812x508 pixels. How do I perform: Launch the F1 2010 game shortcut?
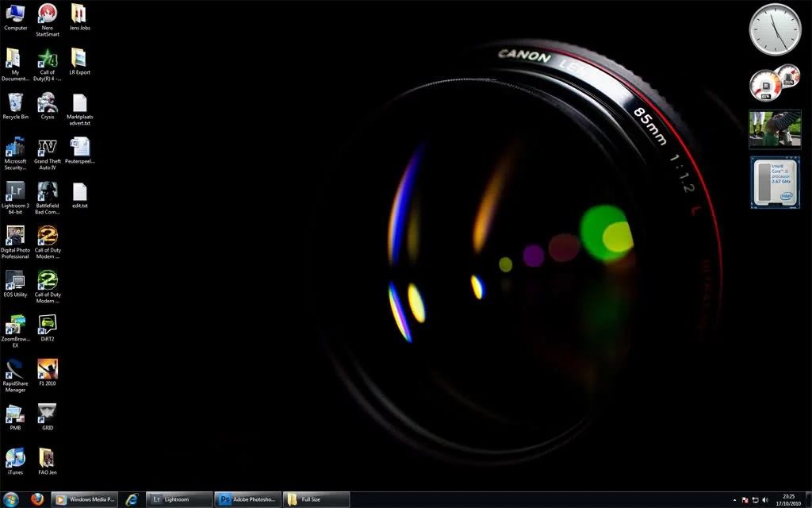[x=48, y=373]
